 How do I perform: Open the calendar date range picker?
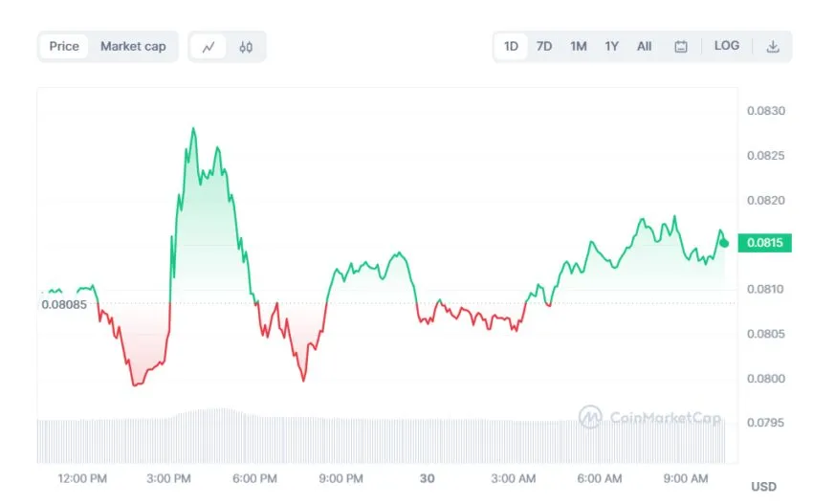pos(681,46)
